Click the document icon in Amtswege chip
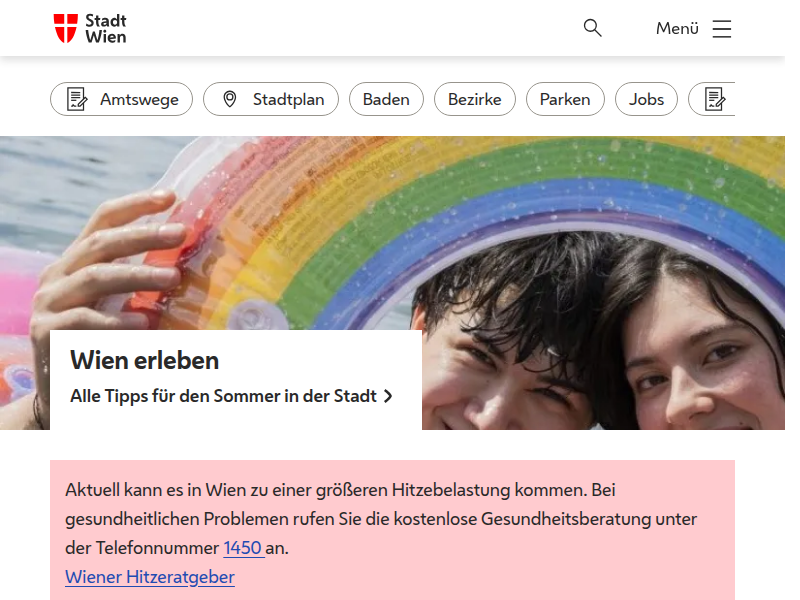 point(77,99)
